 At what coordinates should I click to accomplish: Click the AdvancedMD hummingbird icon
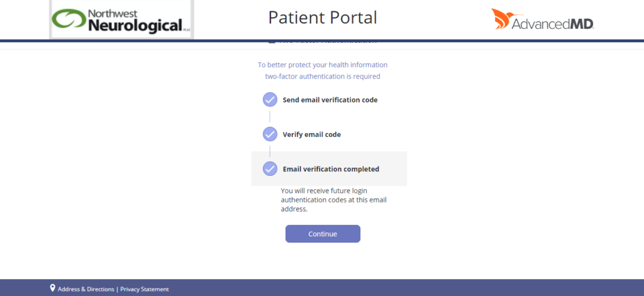pos(501,19)
